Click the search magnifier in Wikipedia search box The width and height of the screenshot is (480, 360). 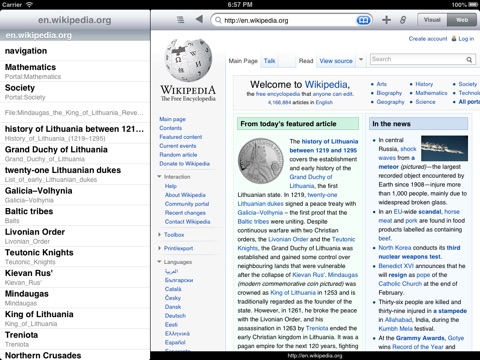tap(469, 60)
